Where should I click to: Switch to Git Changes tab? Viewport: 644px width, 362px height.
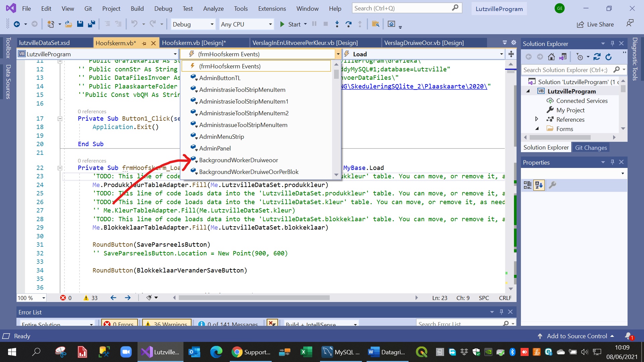coord(591,147)
